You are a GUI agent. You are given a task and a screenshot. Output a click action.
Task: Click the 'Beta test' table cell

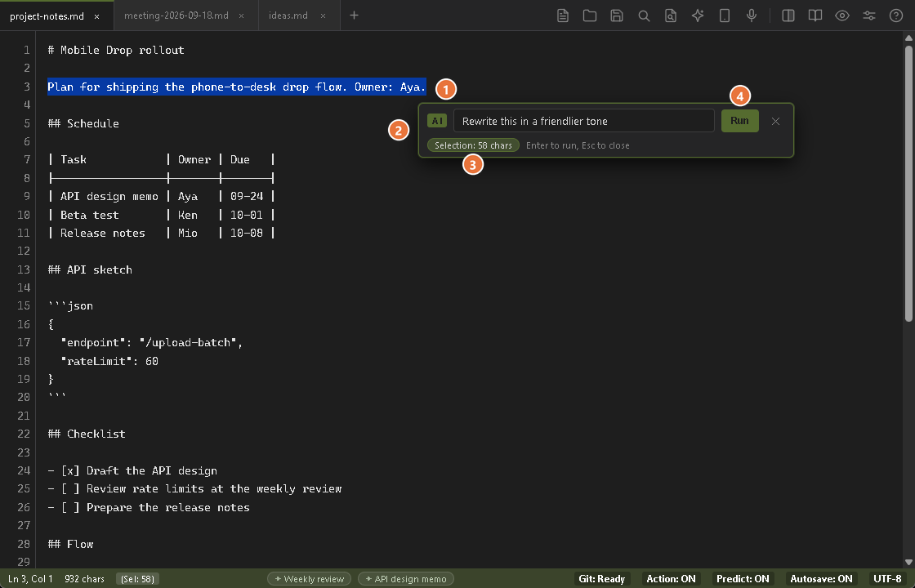point(89,215)
